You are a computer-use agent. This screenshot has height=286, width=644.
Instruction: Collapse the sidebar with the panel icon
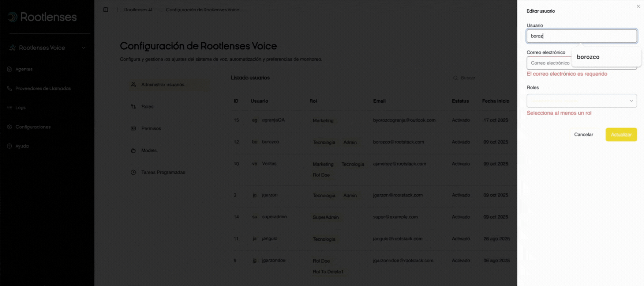click(106, 10)
